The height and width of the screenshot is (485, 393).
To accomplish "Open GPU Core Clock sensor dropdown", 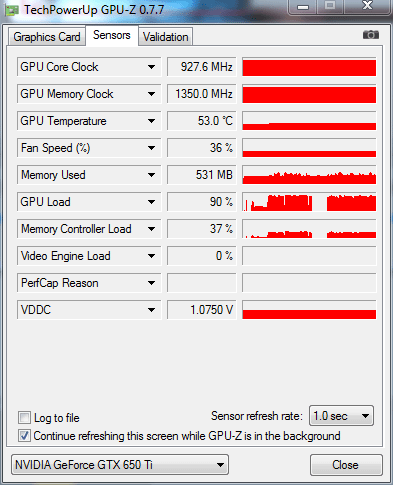I will click(x=151, y=67).
